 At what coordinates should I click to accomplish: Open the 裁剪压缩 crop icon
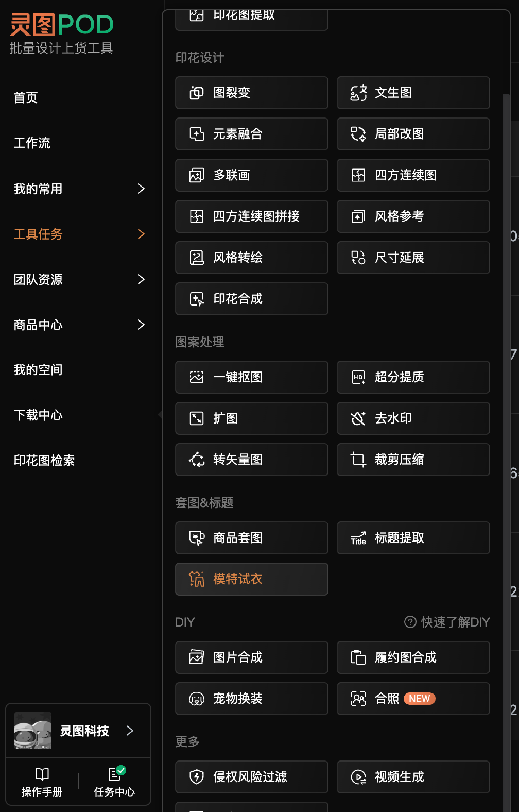[358, 460]
